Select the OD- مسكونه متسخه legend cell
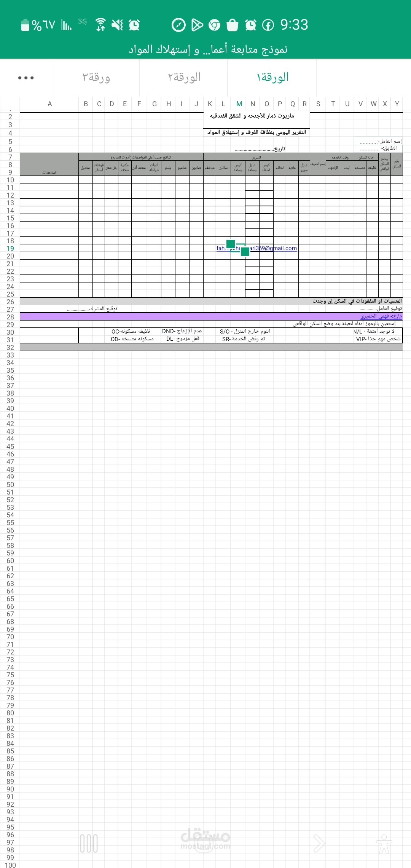 [132, 339]
